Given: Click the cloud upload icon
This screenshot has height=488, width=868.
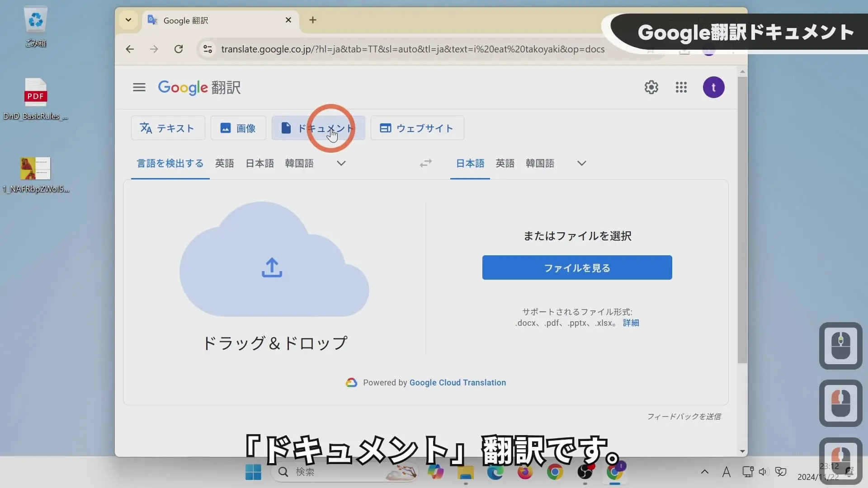Looking at the screenshot, I should click(272, 267).
